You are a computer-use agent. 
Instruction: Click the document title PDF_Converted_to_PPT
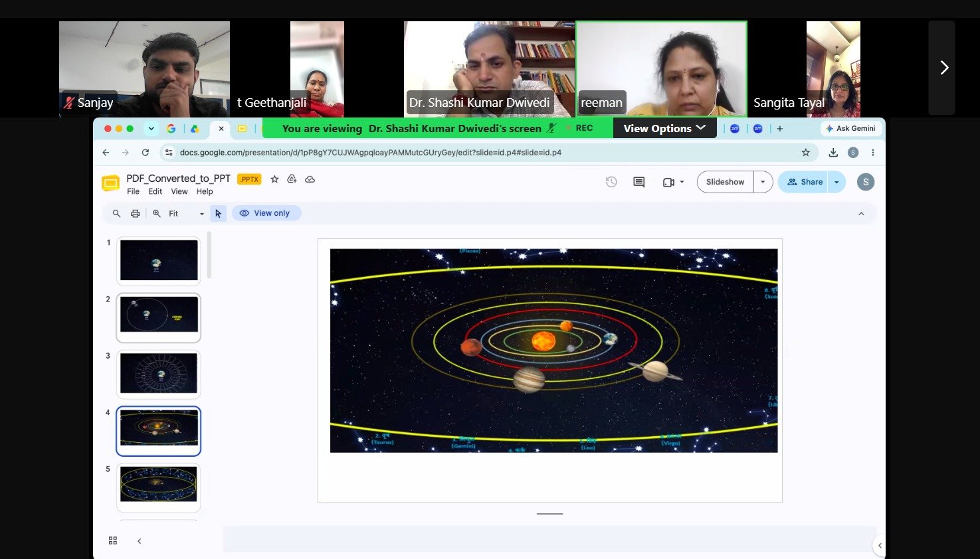(x=179, y=179)
